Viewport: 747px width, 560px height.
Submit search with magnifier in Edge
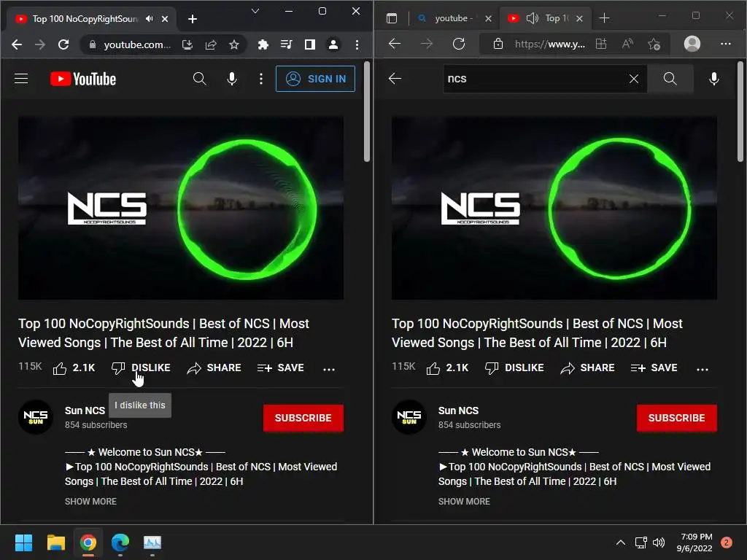pos(670,79)
